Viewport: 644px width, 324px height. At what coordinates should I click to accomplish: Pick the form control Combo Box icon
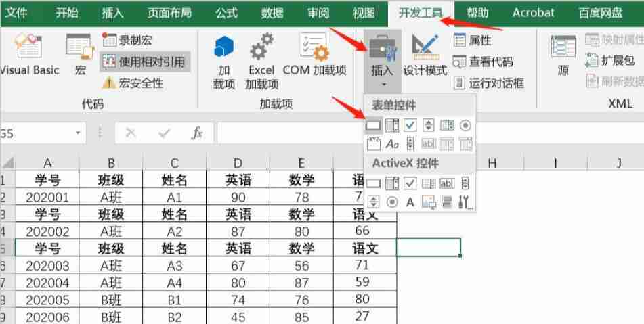coord(392,126)
